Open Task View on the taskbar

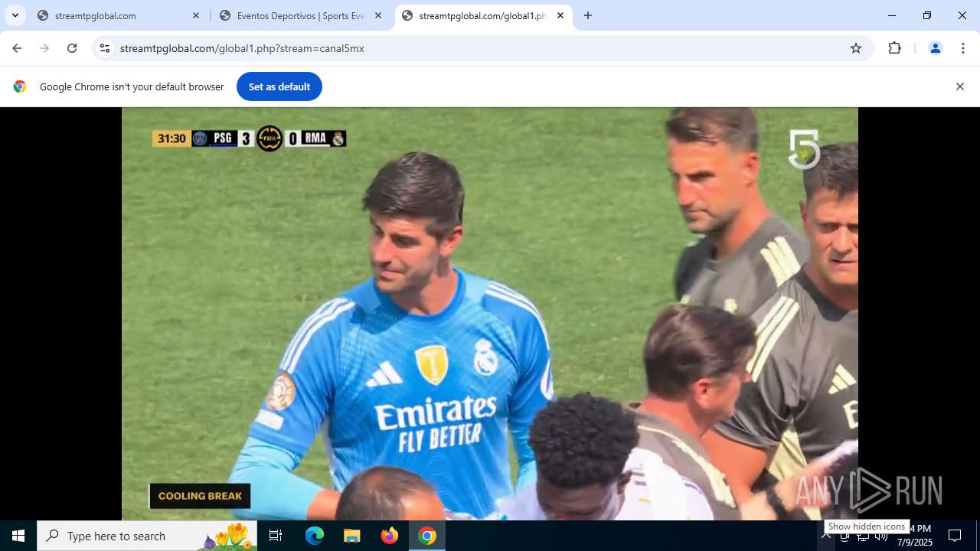276,536
